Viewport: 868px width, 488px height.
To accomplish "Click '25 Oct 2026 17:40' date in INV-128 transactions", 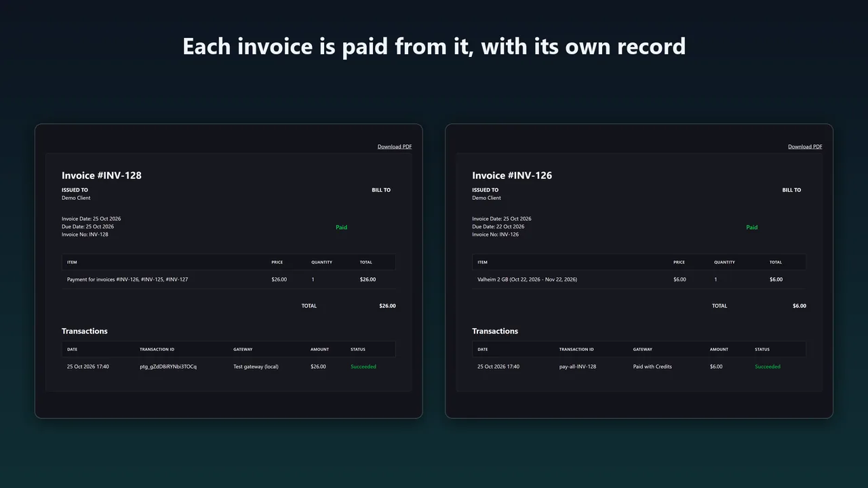I will click(x=88, y=367).
